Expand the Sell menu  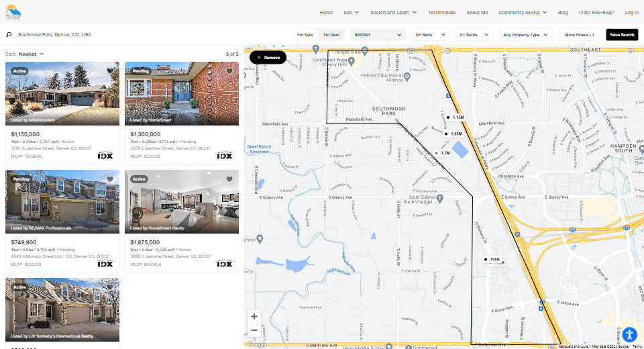(x=351, y=12)
